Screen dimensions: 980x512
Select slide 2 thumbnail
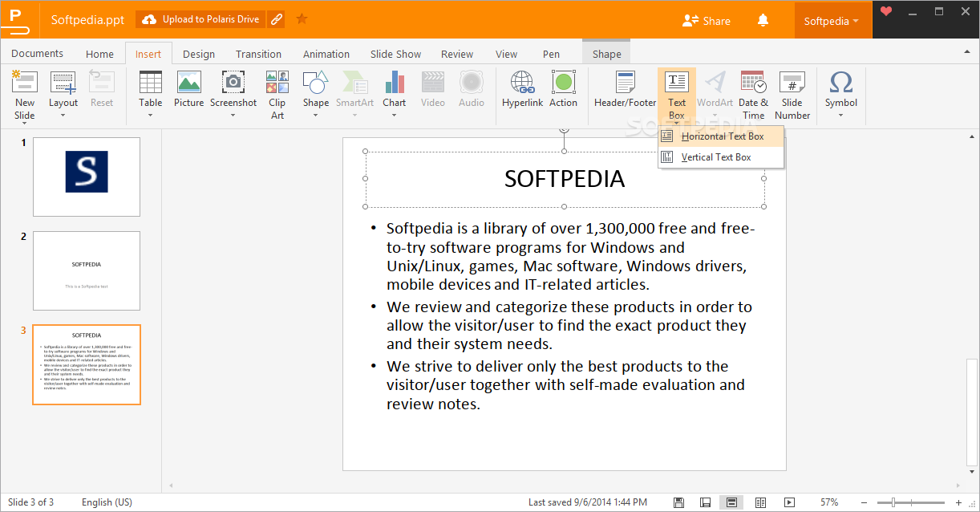point(87,270)
